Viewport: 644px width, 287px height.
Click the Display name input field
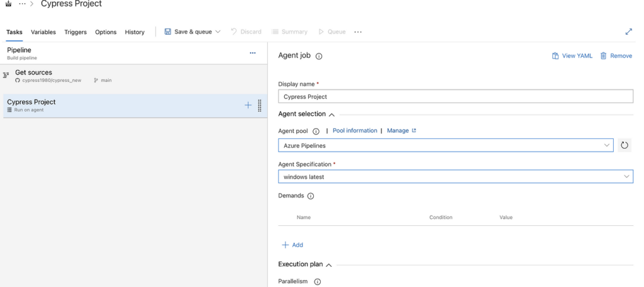455,97
